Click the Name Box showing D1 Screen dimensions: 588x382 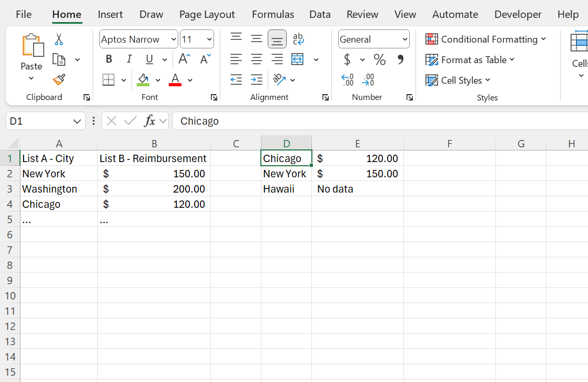[x=46, y=121]
